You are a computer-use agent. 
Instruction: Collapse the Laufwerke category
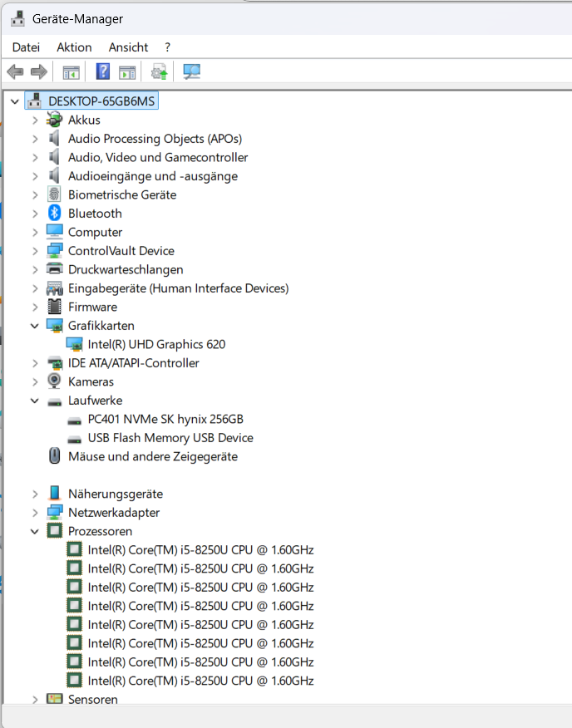pyautogui.click(x=35, y=401)
